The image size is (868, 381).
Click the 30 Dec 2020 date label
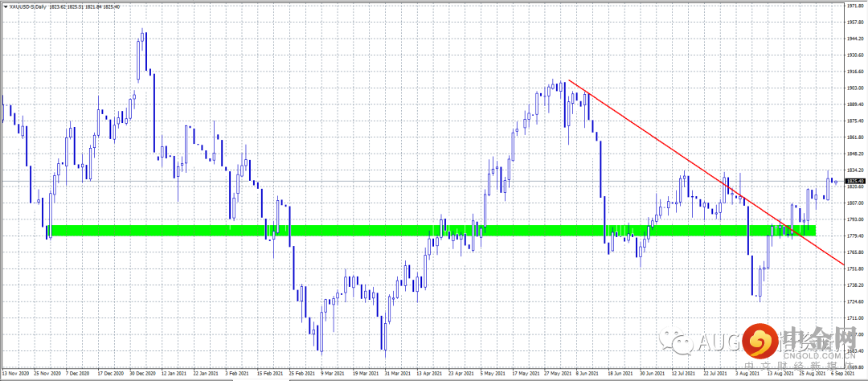pyautogui.click(x=141, y=374)
